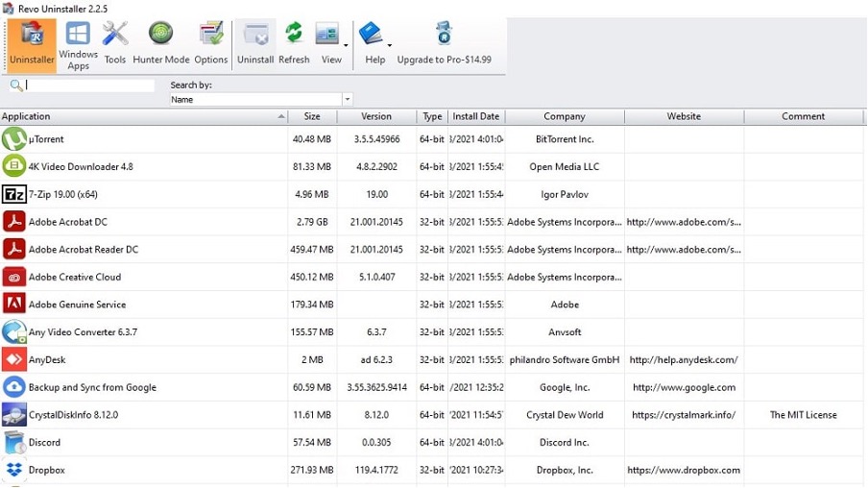Click the https://www.dropbox.com website cell
868x488 pixels.
[684, 470]
